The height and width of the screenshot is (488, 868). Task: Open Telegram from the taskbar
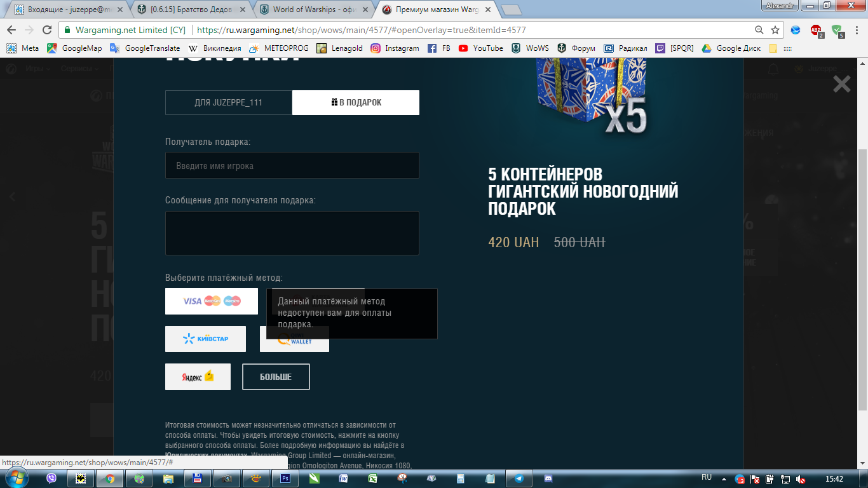click(519, 478)
